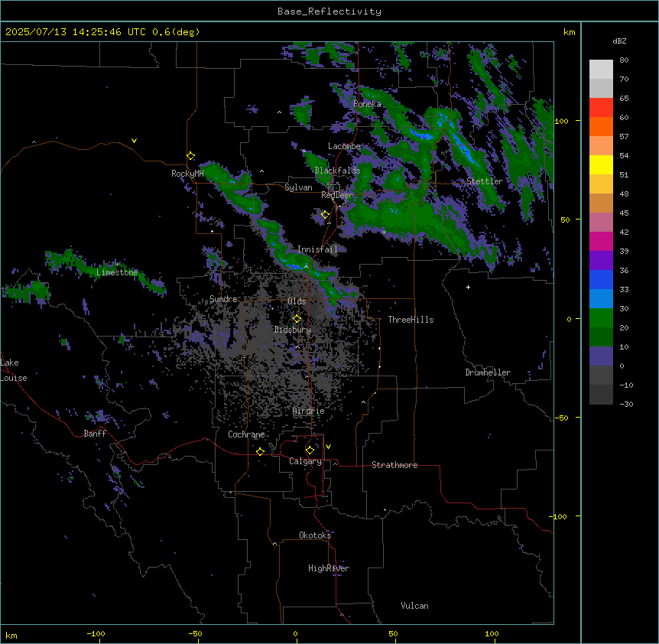Click the -30 value on dBZ scale

tap(626, 404)
